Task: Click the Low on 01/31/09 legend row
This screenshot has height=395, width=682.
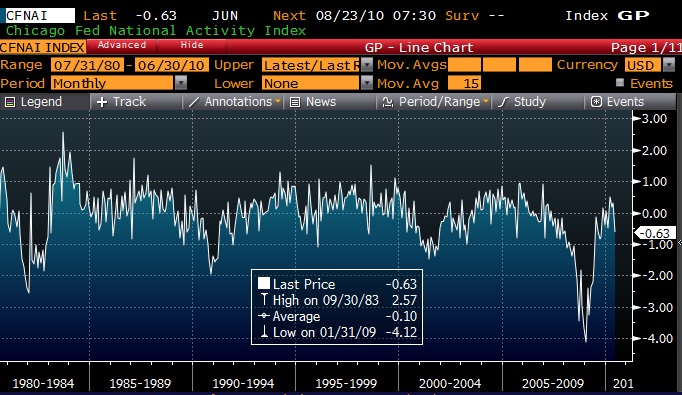Action: (x=338, y=332)
